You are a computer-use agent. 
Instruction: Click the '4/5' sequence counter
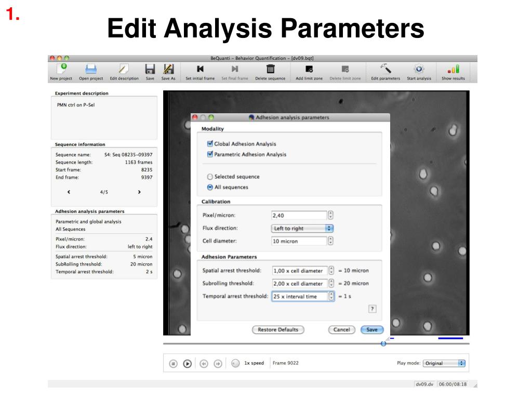(x=104, y=192)
